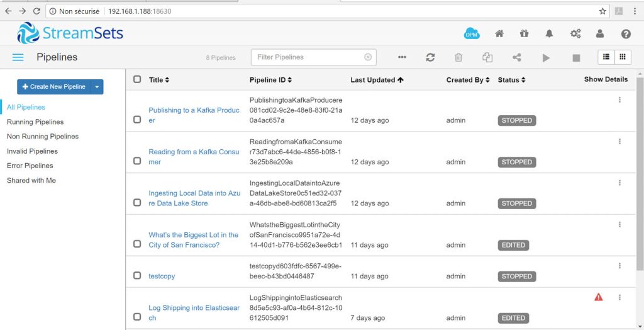Click the Filter Pipelines search field
Screen dimensions: 644x330
click(x=308, y=57)
